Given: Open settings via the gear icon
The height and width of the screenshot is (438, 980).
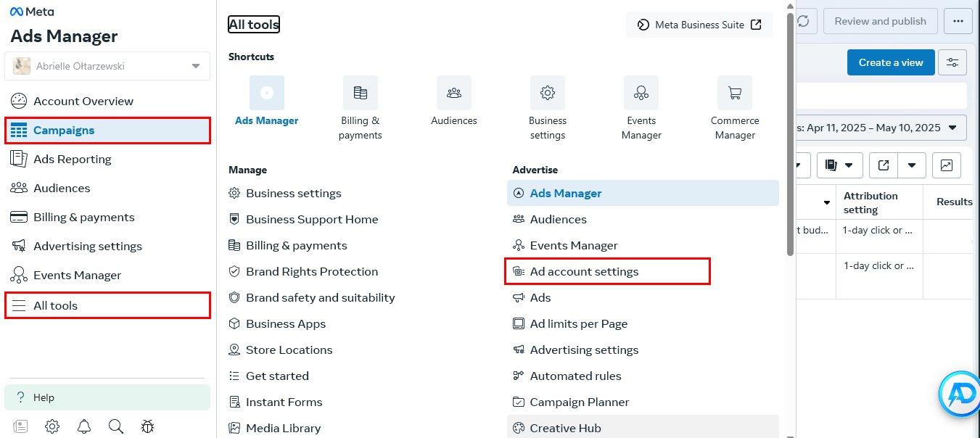Looking at the screenshot, I should click(52, 426).
